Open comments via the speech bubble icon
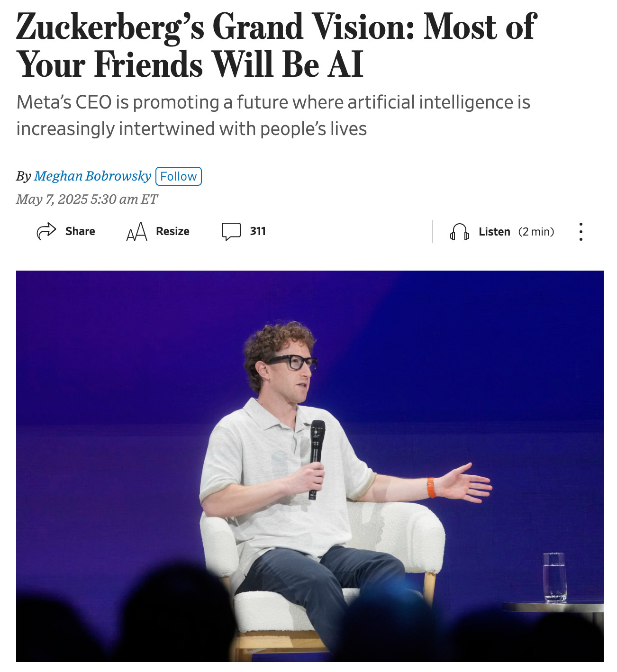617x672 pixels. point(231,231)
